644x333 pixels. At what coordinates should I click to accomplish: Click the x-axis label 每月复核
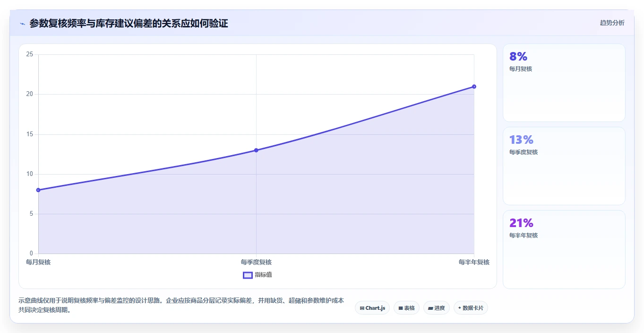click(x=38, y=262)
